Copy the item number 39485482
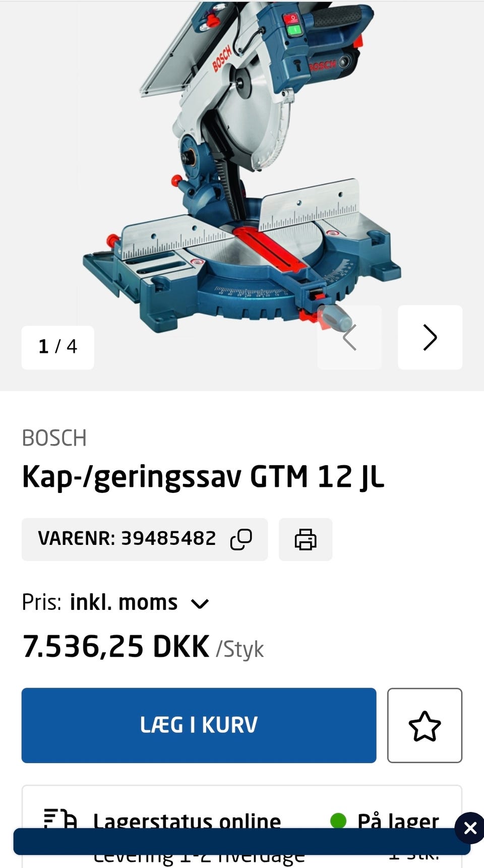 pos(241,539)
